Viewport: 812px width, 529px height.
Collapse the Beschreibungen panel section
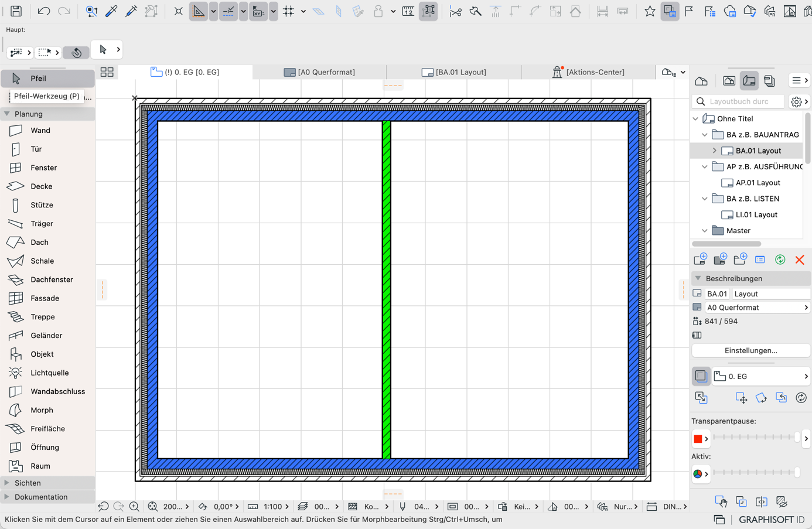click(x=698, y=279)
